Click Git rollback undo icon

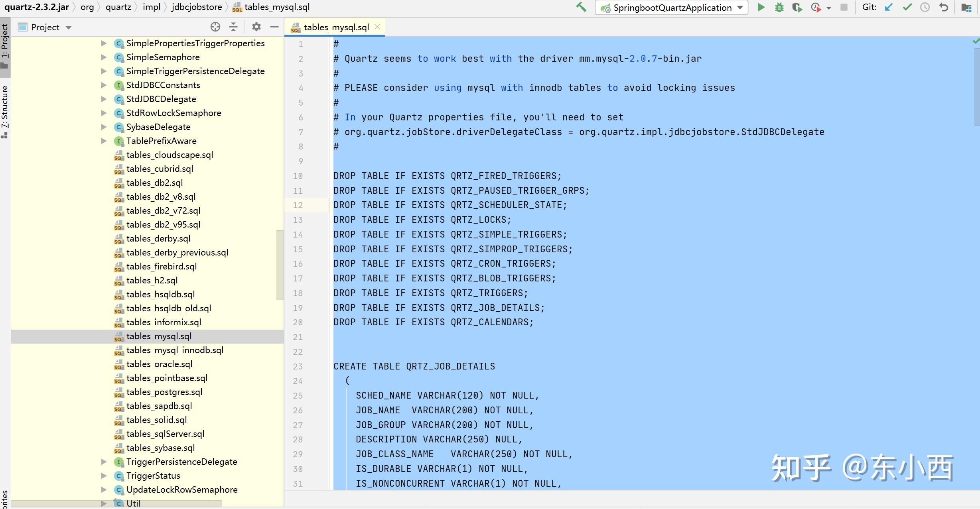pos(944,7)
